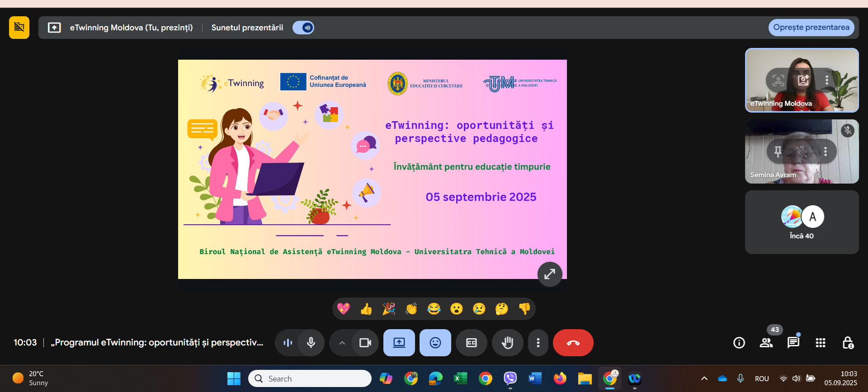Open host controls lock icon

coord(848,343)
